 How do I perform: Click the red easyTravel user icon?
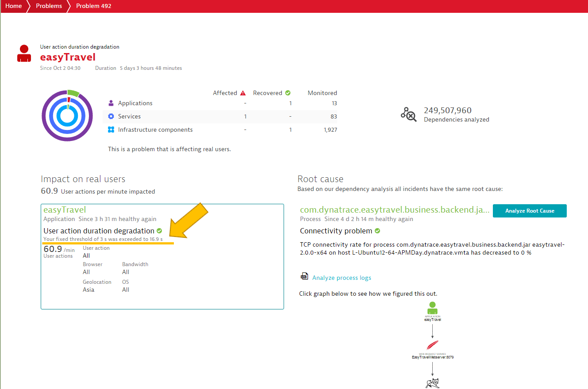pyautogui.click(x=24, y=53)
